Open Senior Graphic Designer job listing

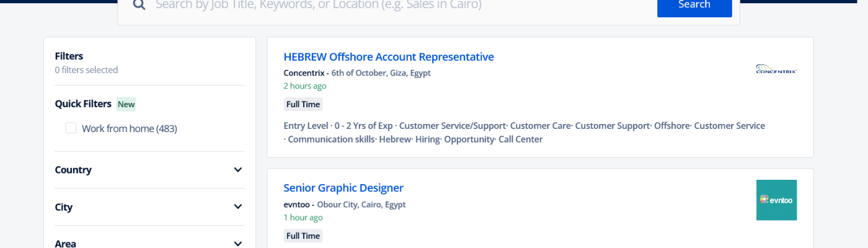(343, 188)
